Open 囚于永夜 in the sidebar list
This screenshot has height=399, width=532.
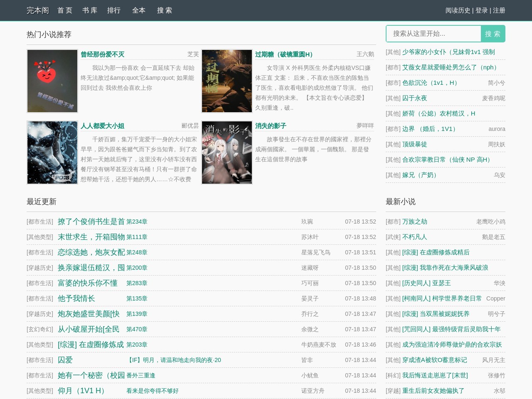pyautogui.click(x=414, y=99)
